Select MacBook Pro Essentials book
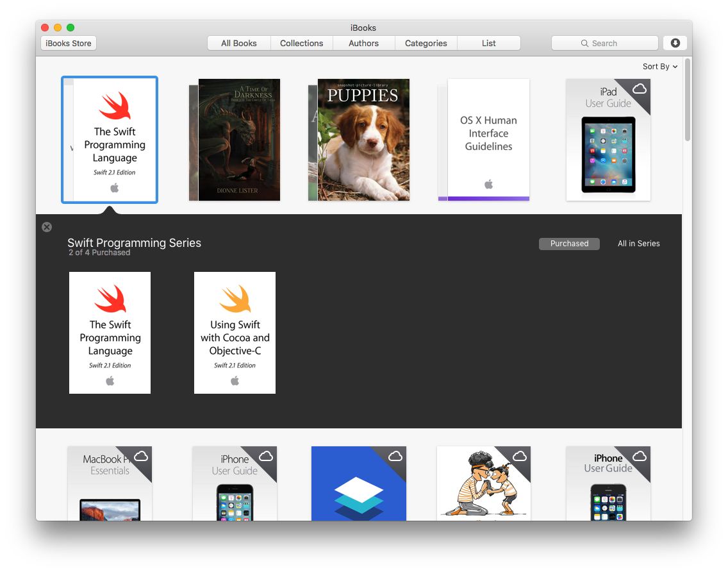Image resolution: width=728 pixels, height=572 pixels. point(110,484)
